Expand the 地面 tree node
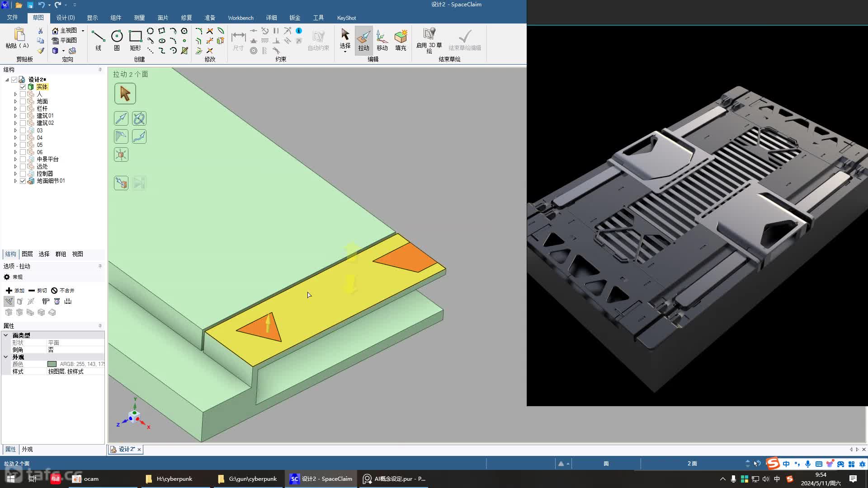 (x=15, y=101)
